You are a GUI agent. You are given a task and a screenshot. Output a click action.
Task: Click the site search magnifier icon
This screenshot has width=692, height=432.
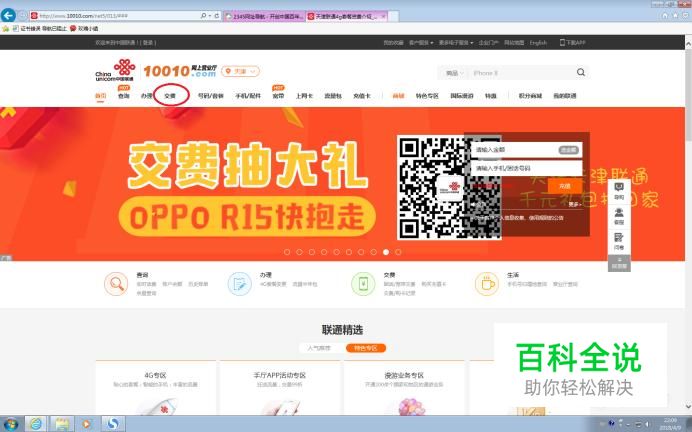coord(581,72)
